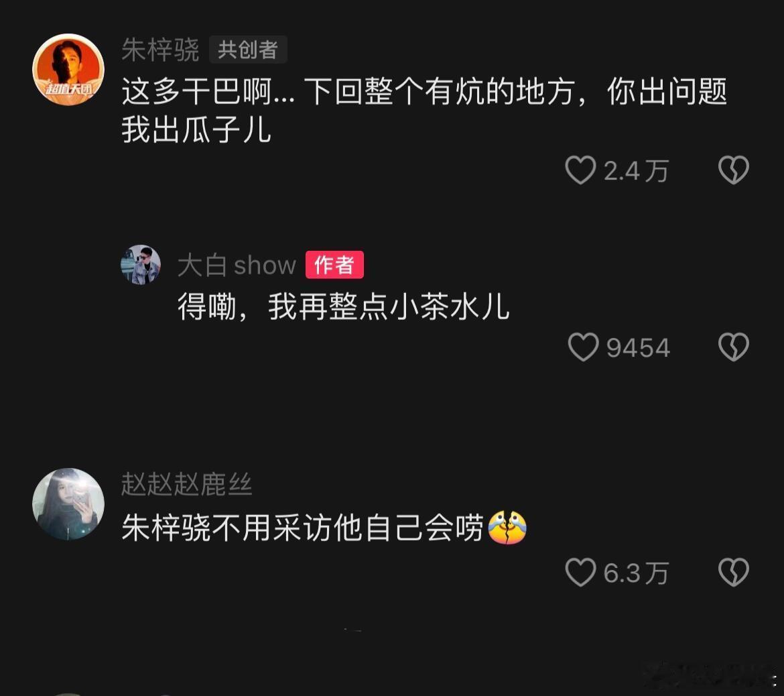Open 朱梓骁's orange profile avatar
The image size is (784, 696).
68,70
